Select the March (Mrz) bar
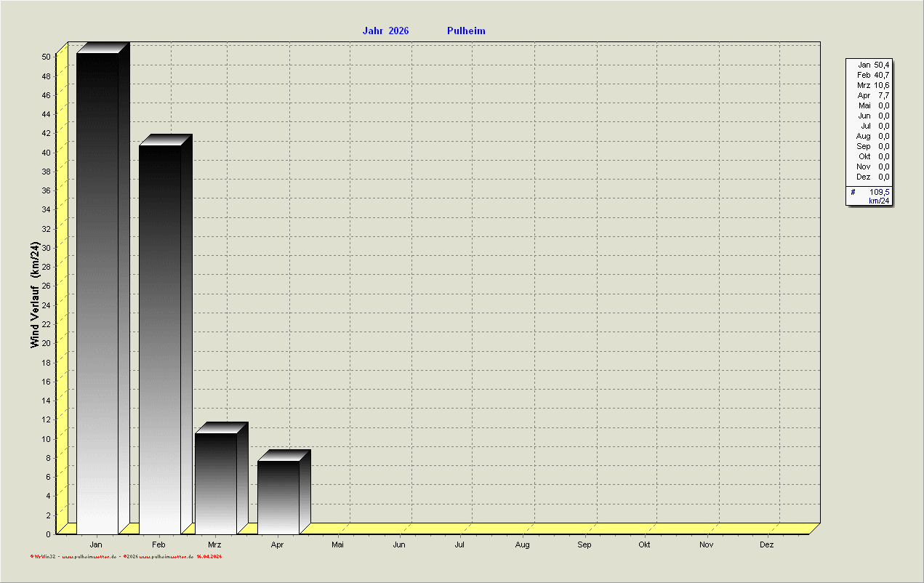The height and width of the screenshot is (583, 924). (x=216, y=482)
